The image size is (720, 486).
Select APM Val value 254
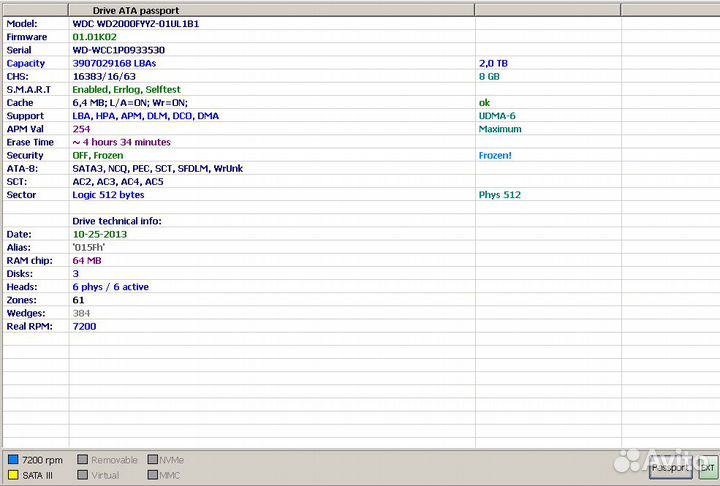click(81, 129)
